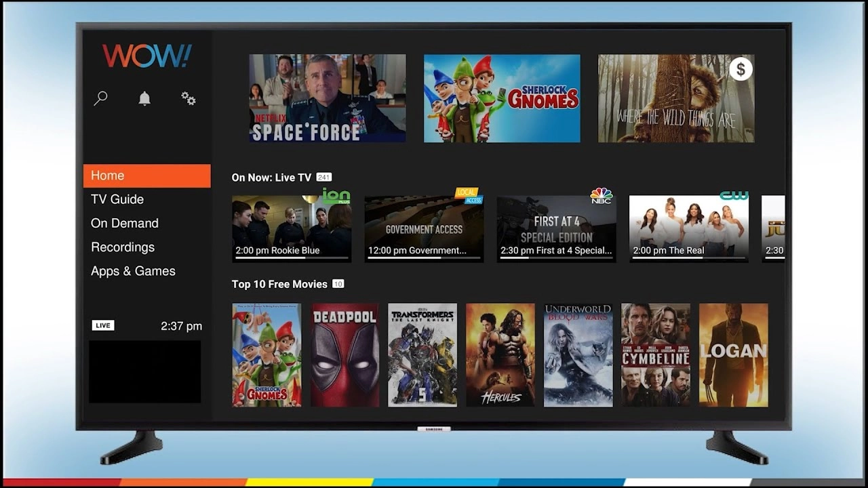868x488 pixels.
Task: Click the "2:30 pm First at 4 Special..." caption
Action: pos(556,250)
